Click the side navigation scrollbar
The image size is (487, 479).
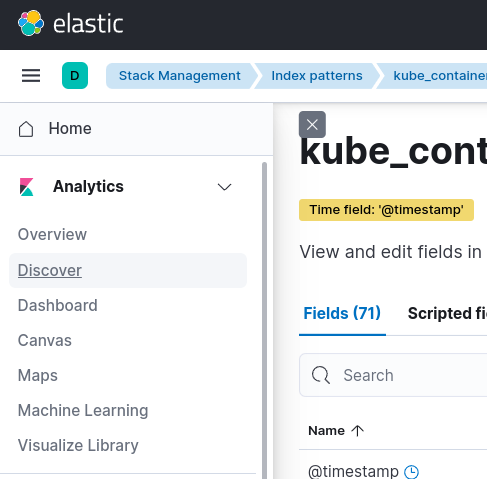click(264, 320)
